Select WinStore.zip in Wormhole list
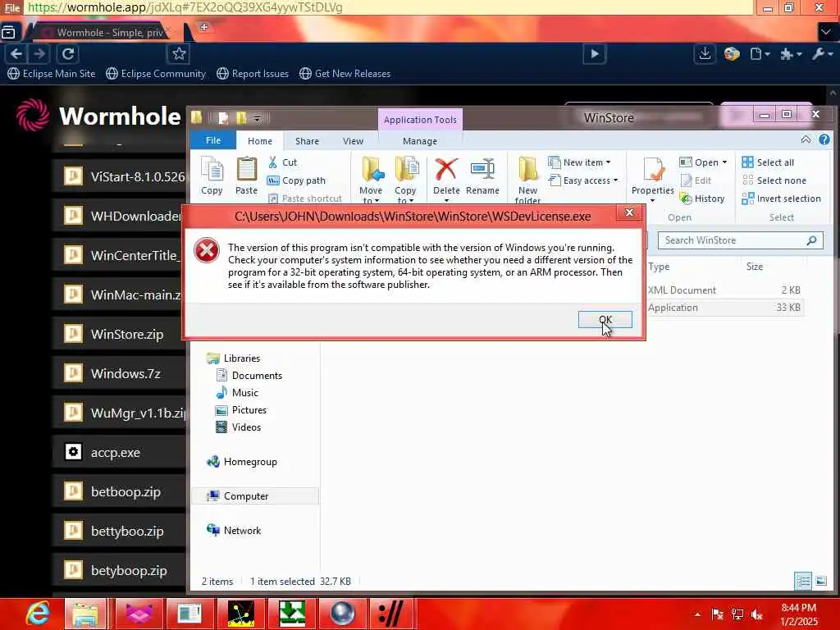Viewport: 840px width, 630px height. click(120, 334)
